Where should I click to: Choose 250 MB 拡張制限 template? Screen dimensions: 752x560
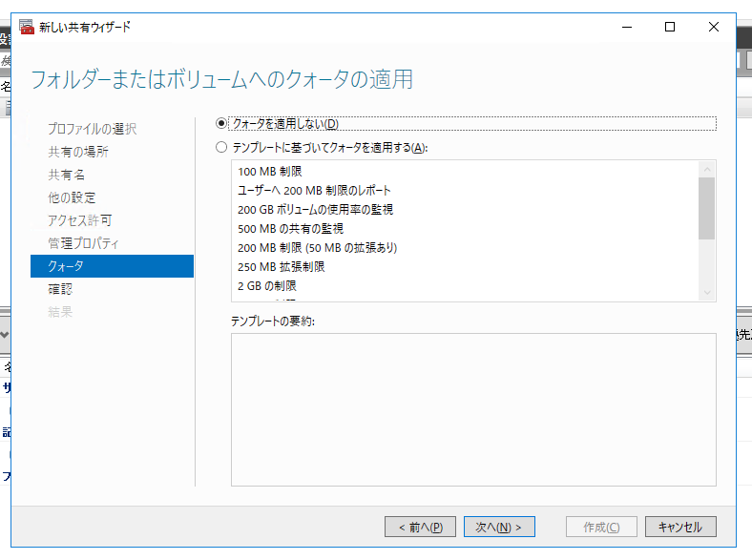click(281, 266)
